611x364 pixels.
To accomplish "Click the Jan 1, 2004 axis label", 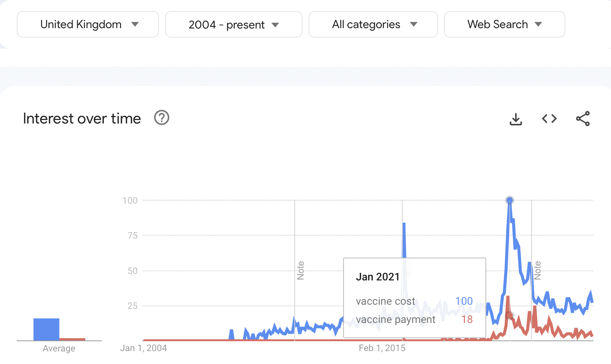I will 143,348.
